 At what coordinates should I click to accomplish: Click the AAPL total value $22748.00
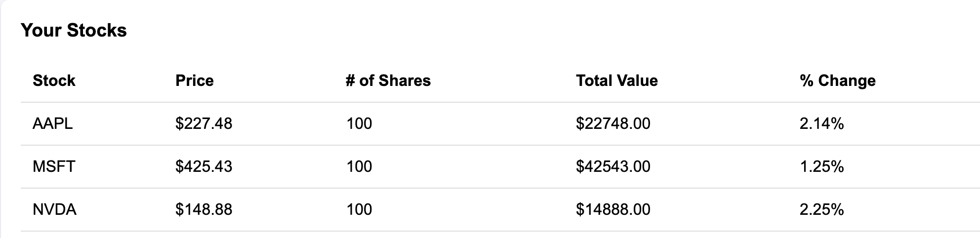(613, 123)
